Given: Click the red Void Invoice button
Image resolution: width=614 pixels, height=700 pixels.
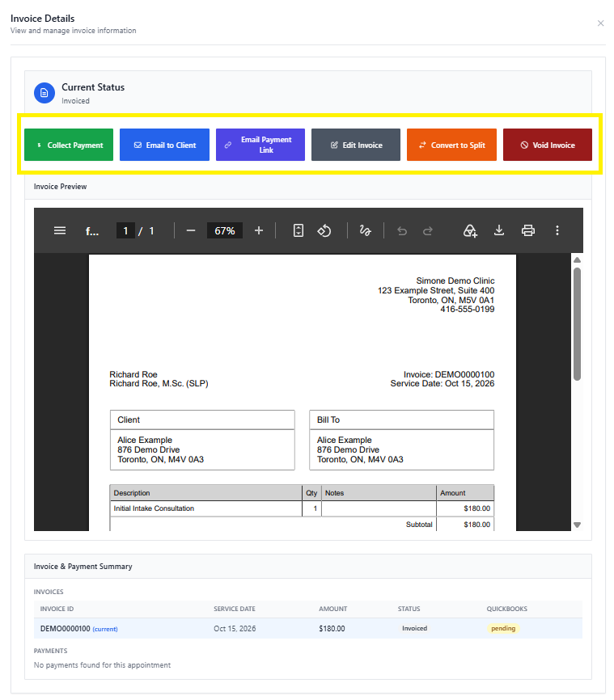Looking at the screenshot, I should click(548, 145).
